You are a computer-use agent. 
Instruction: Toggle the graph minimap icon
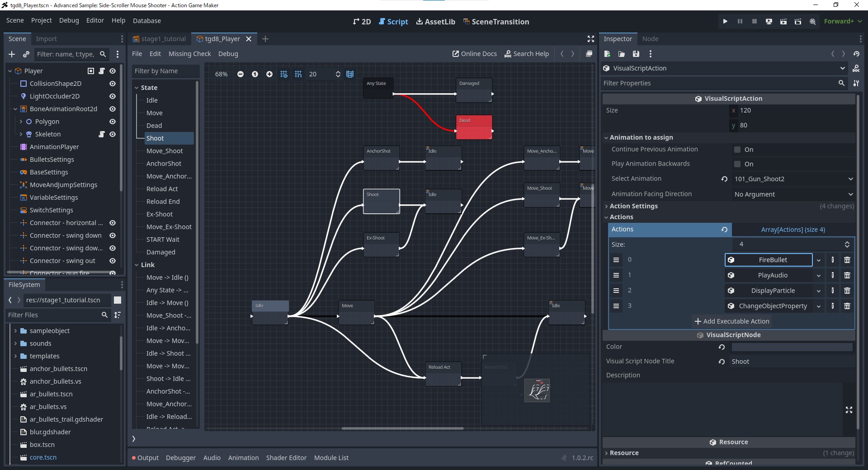pos(350,74)
